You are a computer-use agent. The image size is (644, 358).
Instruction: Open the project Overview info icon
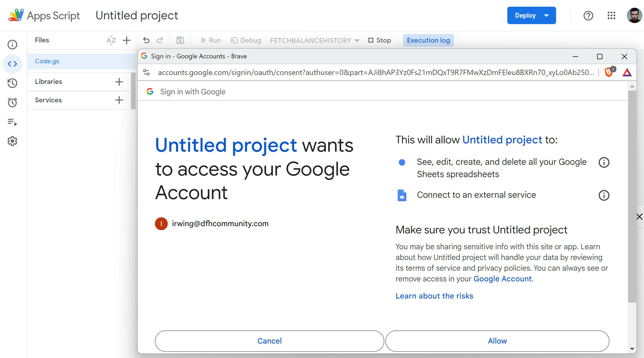point(12,44)
